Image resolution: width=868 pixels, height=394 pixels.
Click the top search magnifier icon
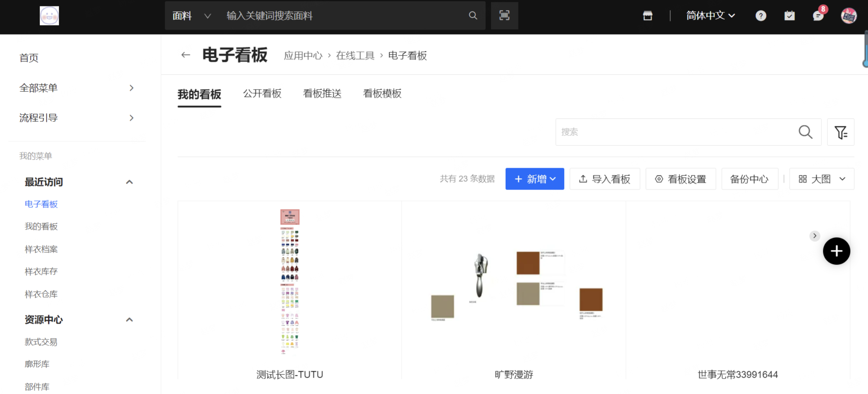tap(473, 16)
